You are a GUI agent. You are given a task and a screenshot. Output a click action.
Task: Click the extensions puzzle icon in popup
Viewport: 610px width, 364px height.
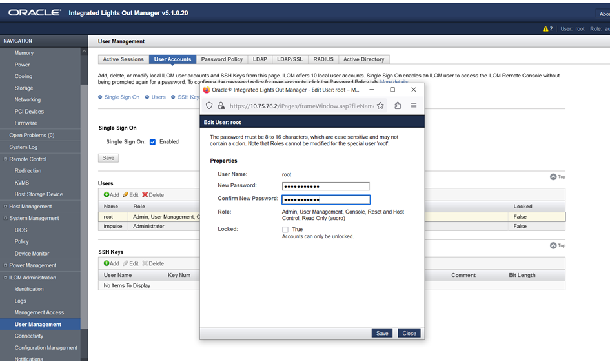tap(398, 106)
